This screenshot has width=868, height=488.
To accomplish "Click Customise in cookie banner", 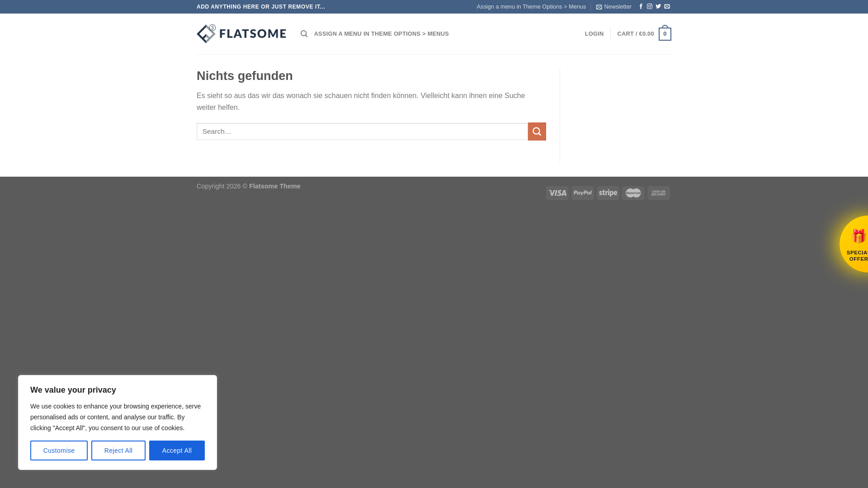I will point(59,450).
